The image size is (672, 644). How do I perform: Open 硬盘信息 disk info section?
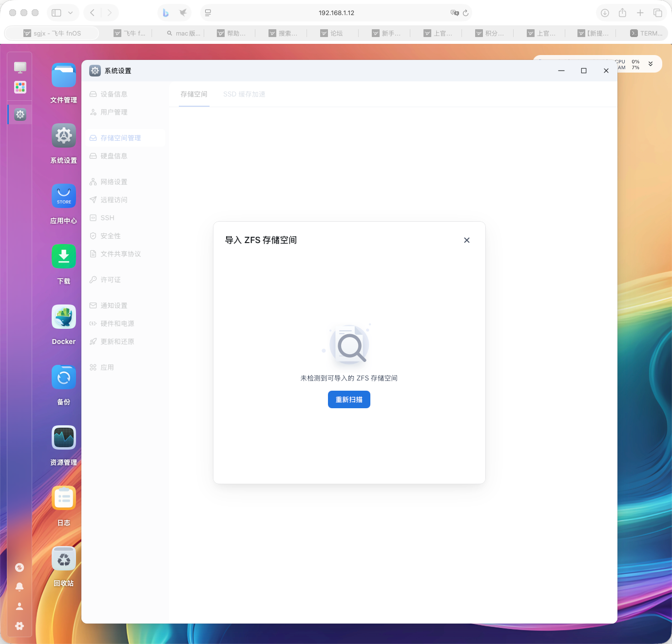pos(114,156)
